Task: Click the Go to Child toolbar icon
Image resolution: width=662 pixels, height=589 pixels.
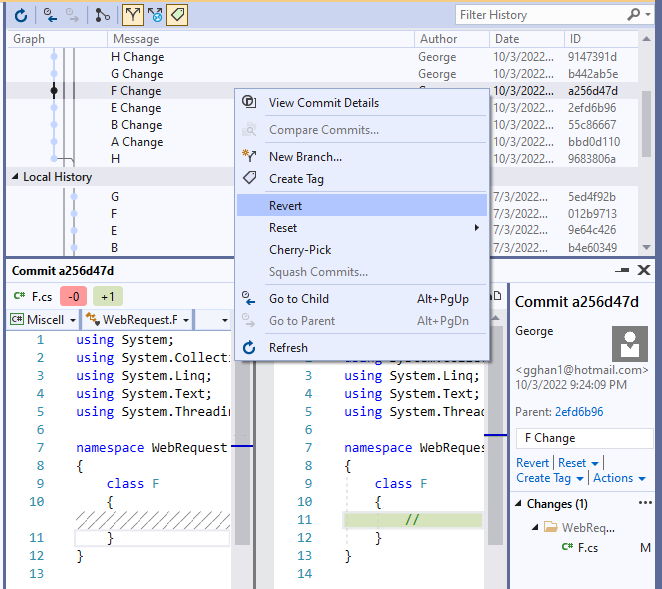Action: [50, 15]
